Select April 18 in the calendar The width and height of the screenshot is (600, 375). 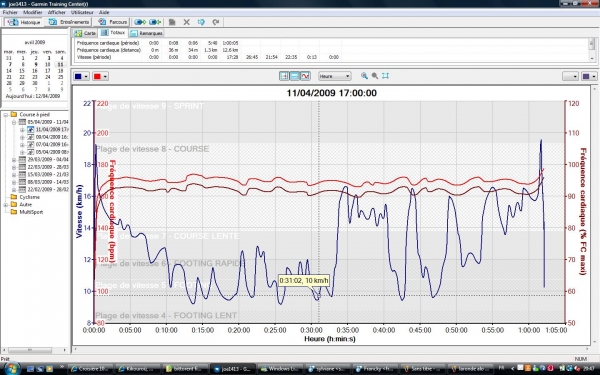tap(60, 71)
